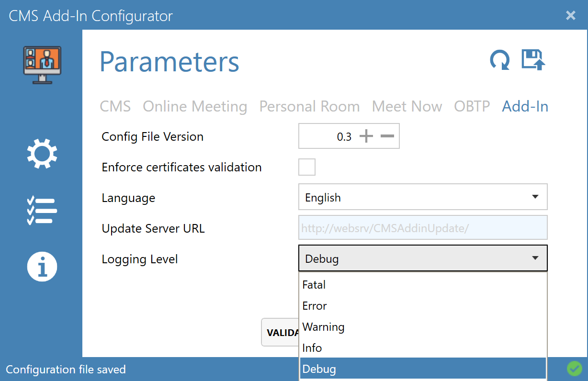Click the partially hidden Validate button

point(281,332)
